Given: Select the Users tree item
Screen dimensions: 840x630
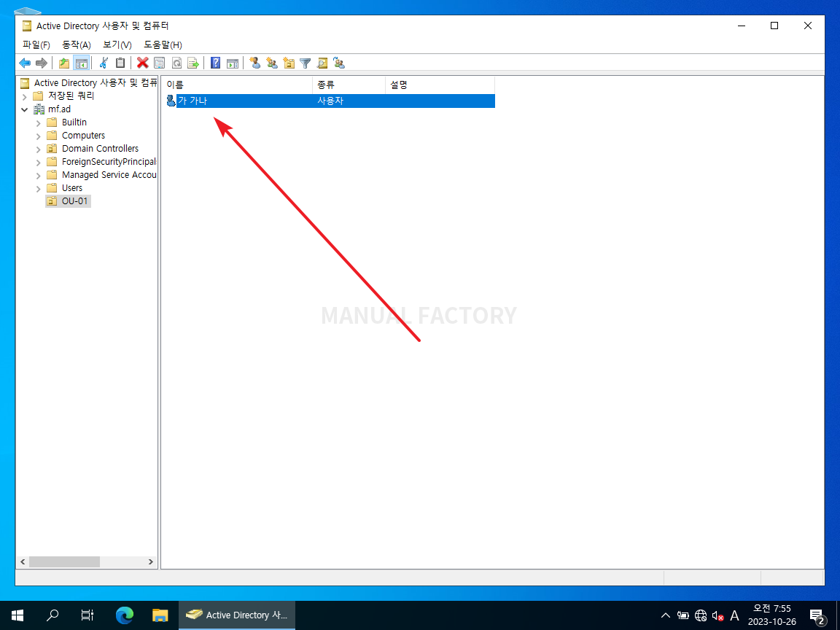Looking at the screenshot, I should click(65, 188).
